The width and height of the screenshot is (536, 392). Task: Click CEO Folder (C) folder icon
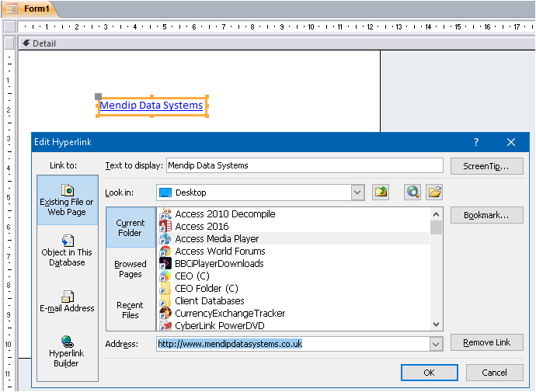click(165, 289)
